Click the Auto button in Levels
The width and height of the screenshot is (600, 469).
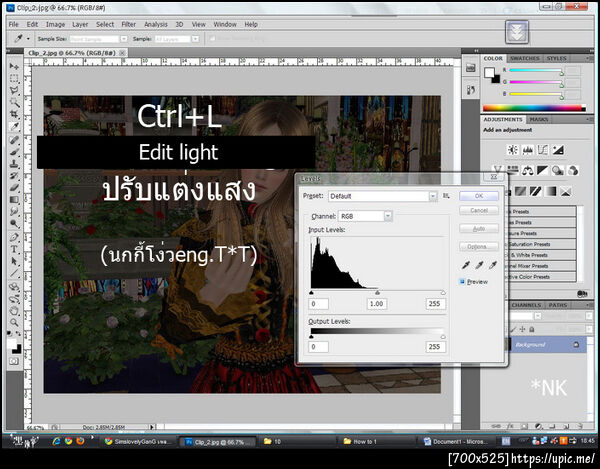(479, 228)
